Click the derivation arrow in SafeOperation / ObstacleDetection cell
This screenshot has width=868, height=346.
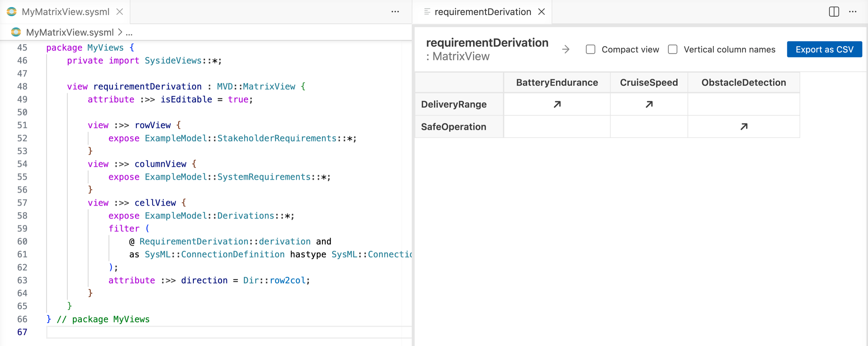click(x=744, y=126)
